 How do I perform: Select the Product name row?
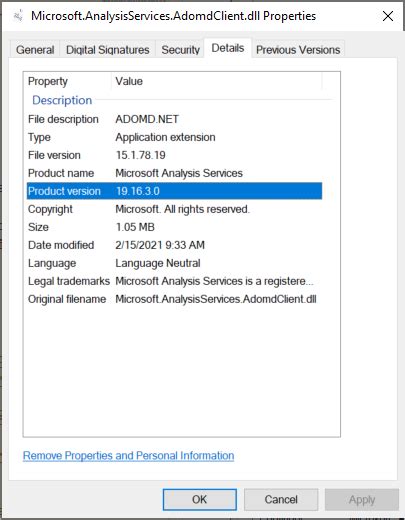click(174, 173)
